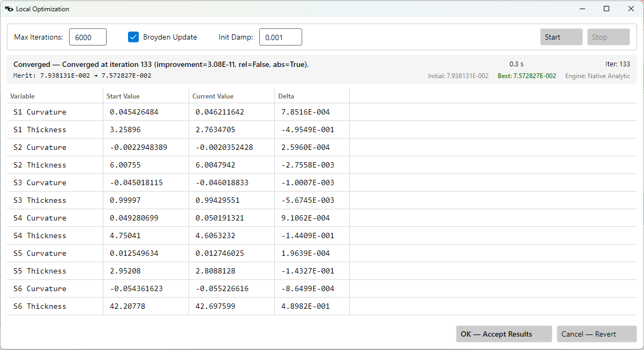Click the Init Damp input field

point(281,37)
